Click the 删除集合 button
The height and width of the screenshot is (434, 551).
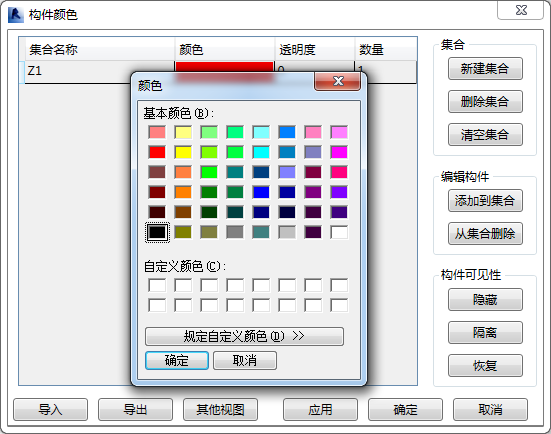click(x=485, y=102)
